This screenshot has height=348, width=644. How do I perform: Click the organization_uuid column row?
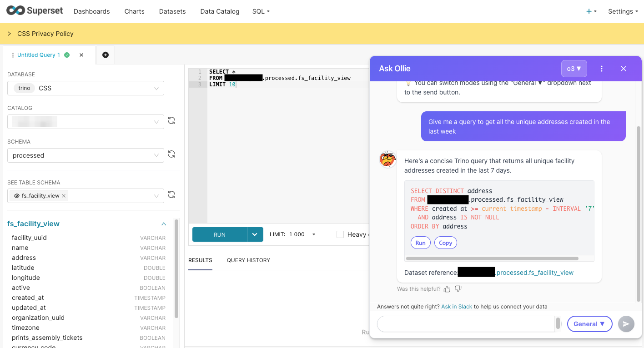point(89,318)
